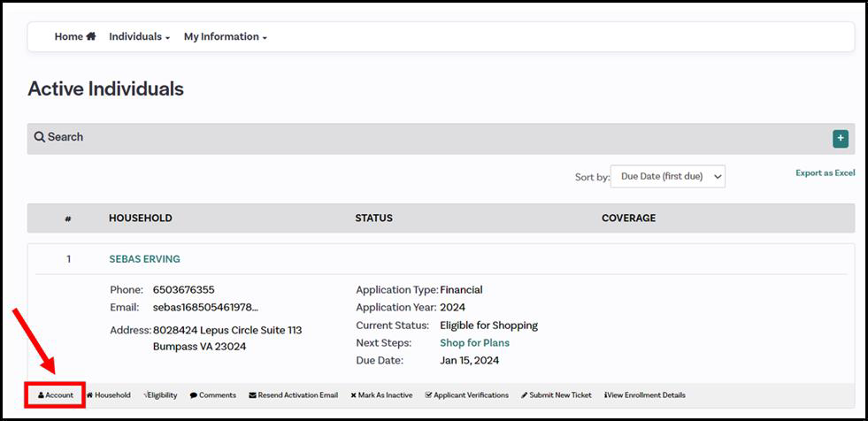868x421 pixels.
Task: Open Comments for this household
Action: click(213, 395)
